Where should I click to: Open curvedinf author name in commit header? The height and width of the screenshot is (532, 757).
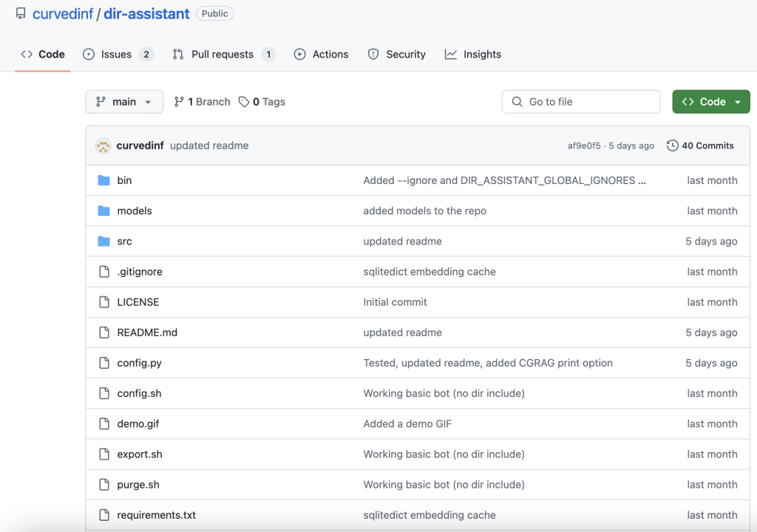(x=140, y=146)
